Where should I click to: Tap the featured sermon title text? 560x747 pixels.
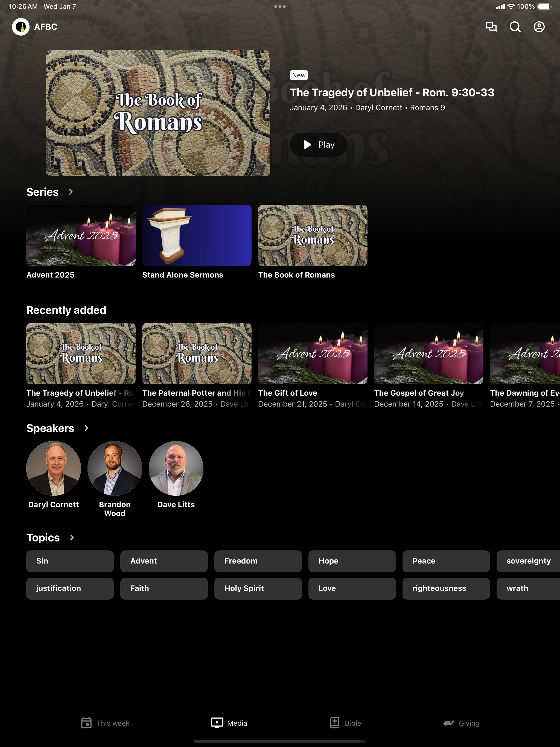pyautogui.click(x=392, y=92)
